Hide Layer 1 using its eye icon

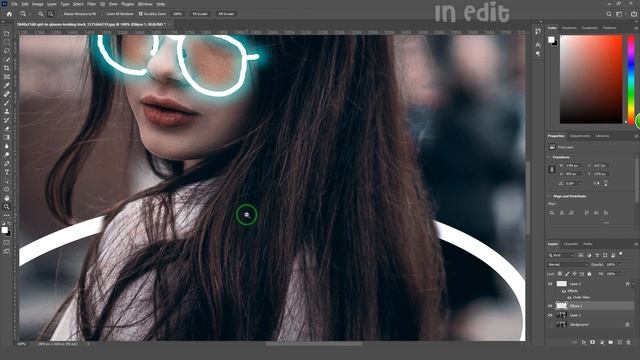click(550, 315)
